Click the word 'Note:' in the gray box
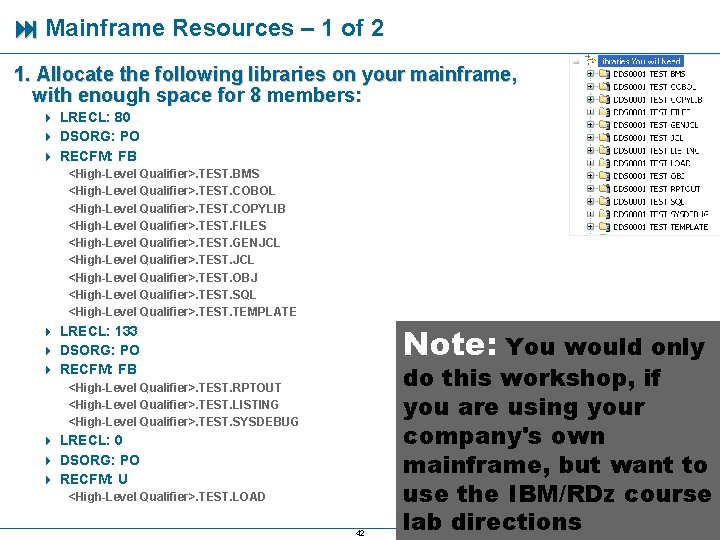This screenshot has height=540, width=720. pyautogui.click(x=450, y=344)
